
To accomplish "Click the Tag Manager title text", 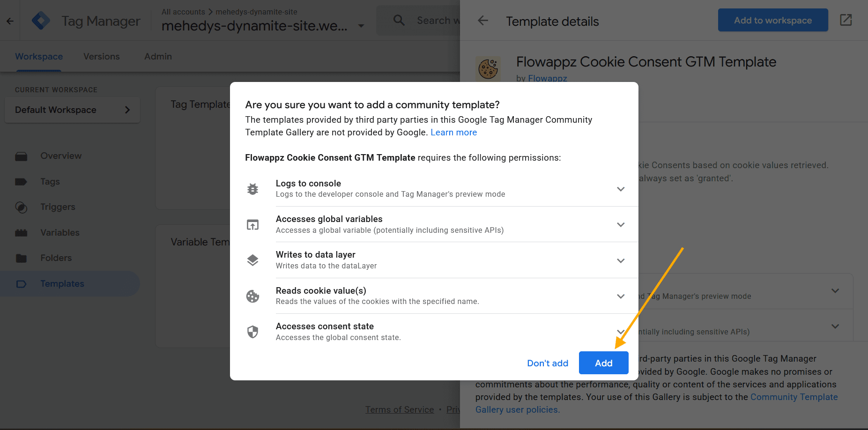I will [101, 21].
